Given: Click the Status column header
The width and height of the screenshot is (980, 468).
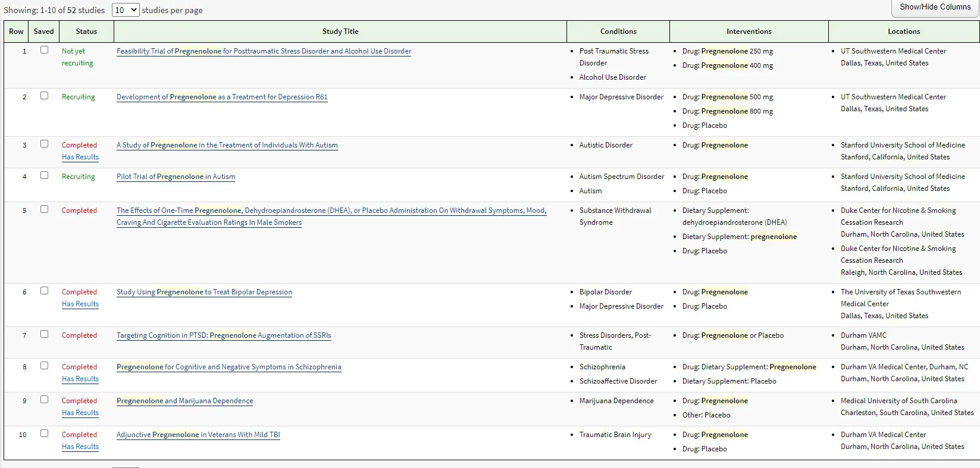Looking at the screenshot, I should point(86,32).
